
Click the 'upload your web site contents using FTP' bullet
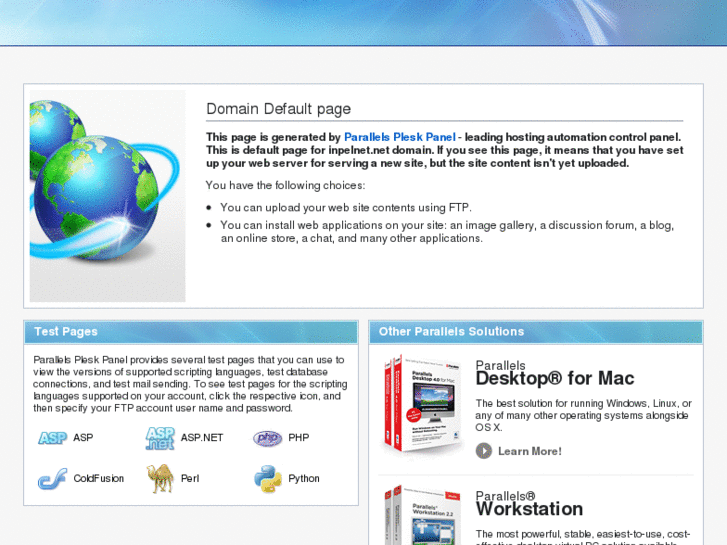click(346, 208)
